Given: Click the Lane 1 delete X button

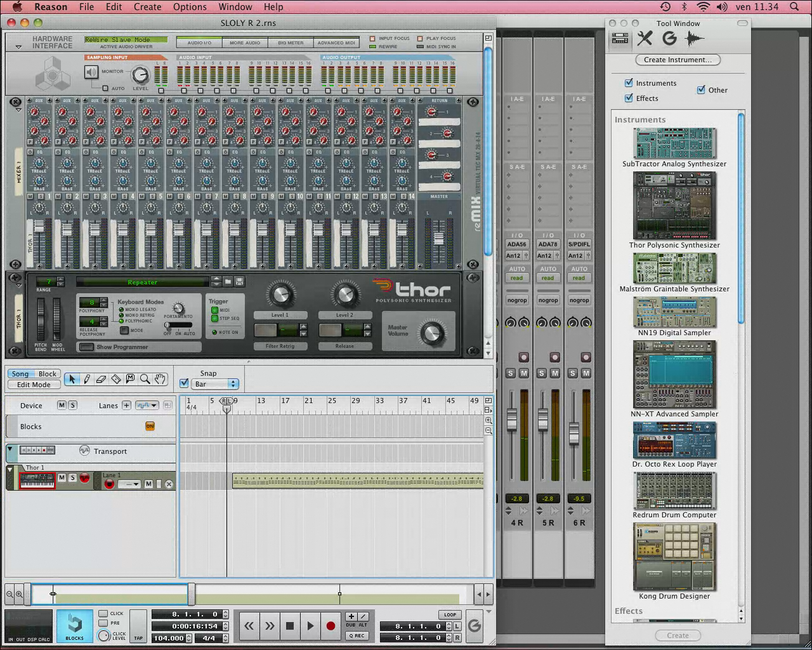Looking at the screenshot, I should (x=169, y=484).
